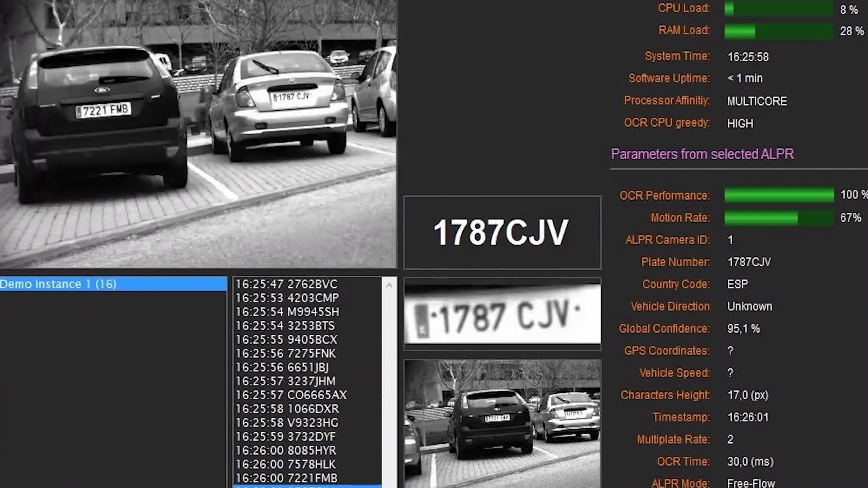Open the 7275FNK plate detection
868x488 pixels.
point(286,353)
